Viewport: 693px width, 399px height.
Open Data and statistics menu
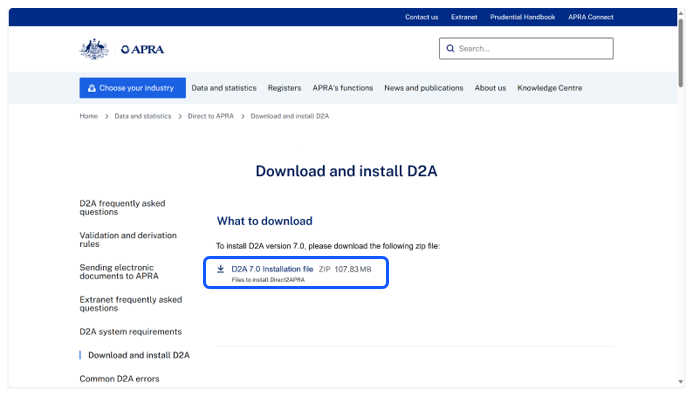point(224,88)
